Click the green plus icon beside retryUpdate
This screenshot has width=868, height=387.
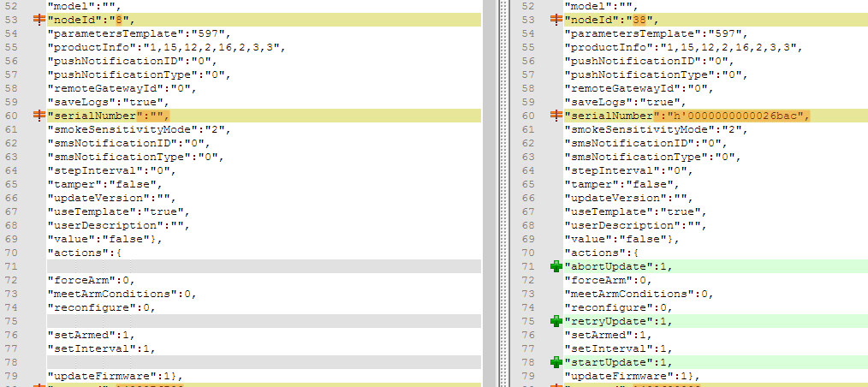pyautogui.click(x=556, y=321)
